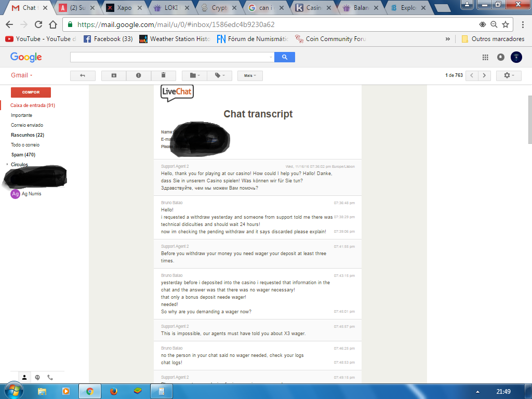Open Coin Community Forum bookmark
Image resolution: width=532 pixels, height=399 pixels.
330,39
